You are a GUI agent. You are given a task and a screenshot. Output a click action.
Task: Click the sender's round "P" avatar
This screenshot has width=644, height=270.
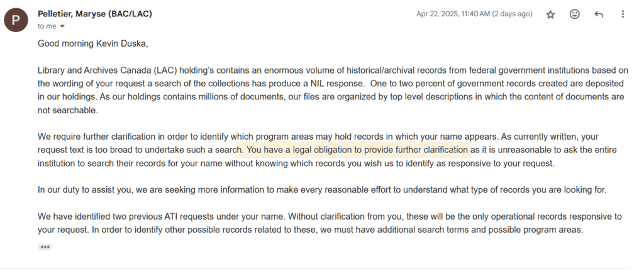(16, 20)
